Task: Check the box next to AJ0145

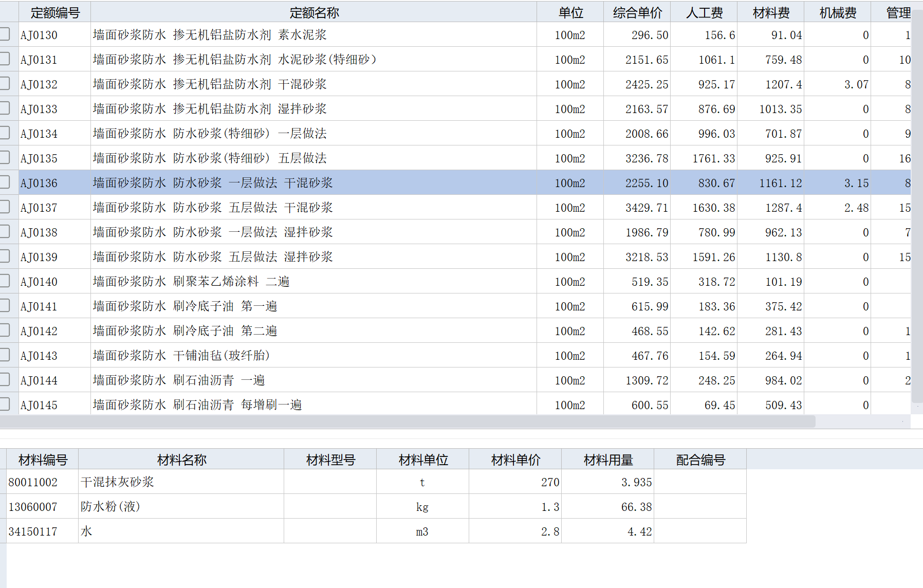Action: 5,405
